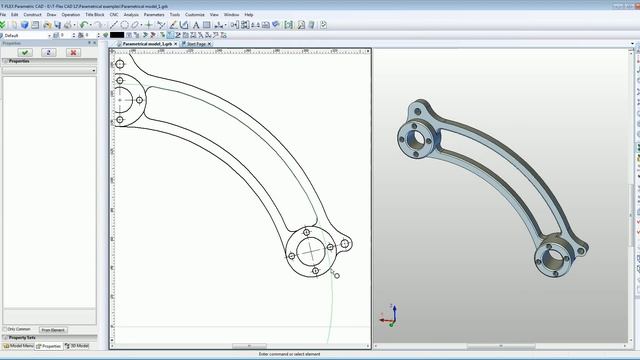Select the ellipse construction tool
The height and width of the screenshot is (360, 640).
pyautogui.click(x=135, y=25)
